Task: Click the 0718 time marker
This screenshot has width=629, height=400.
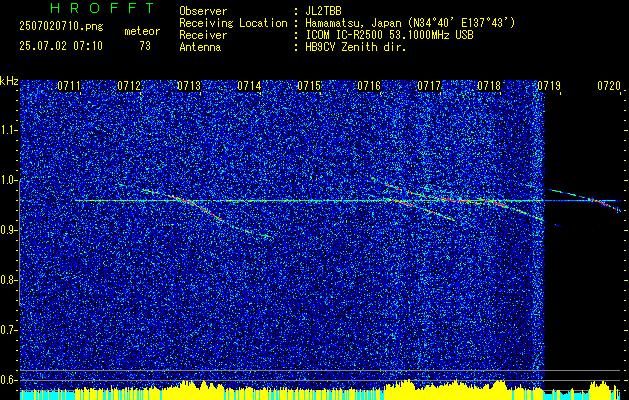Action: tap(489, 86)
